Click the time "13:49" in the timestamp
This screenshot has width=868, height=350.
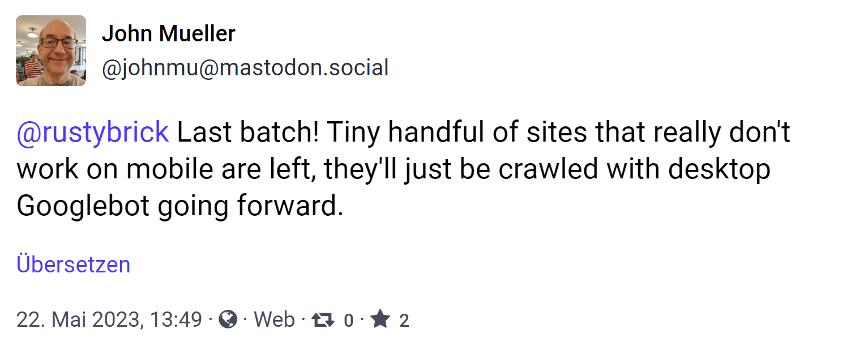point(176,320)
